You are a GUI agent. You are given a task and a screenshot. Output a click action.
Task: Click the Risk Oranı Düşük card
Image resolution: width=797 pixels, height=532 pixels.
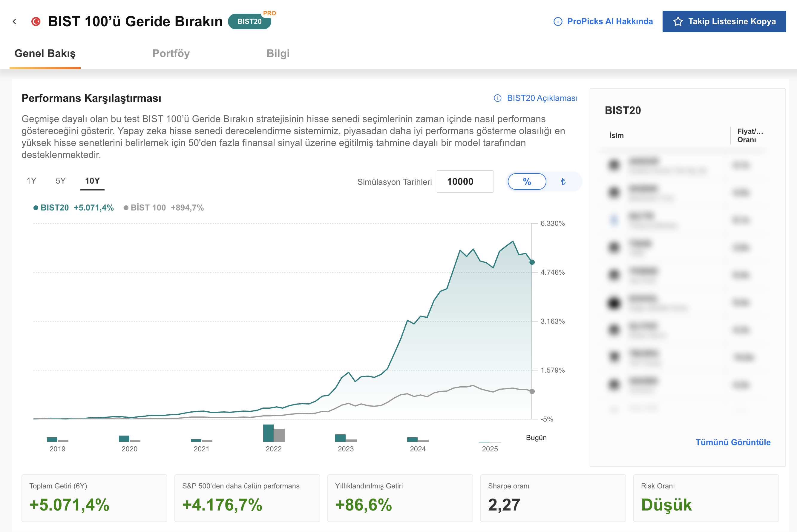[706, 498]
